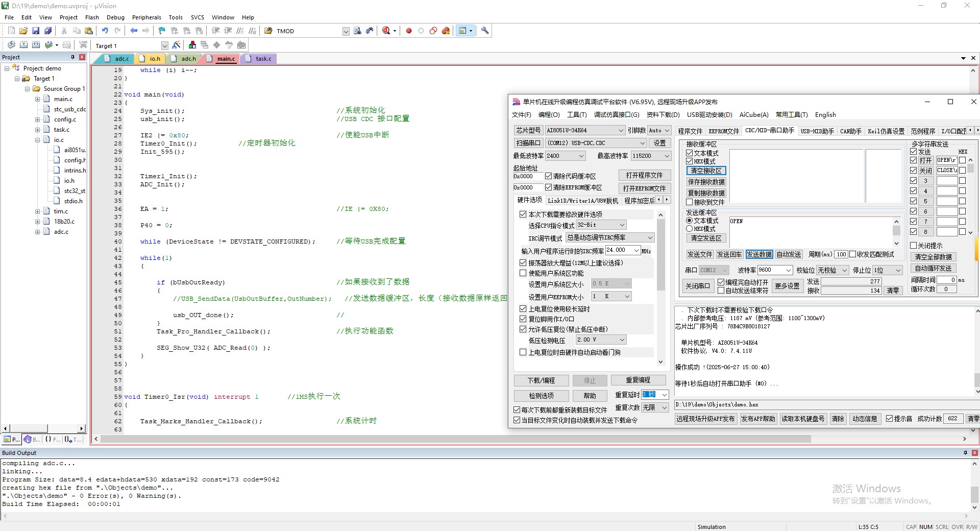
Task: Click the 下载/编程 button
Action: [x=541, y=380]
